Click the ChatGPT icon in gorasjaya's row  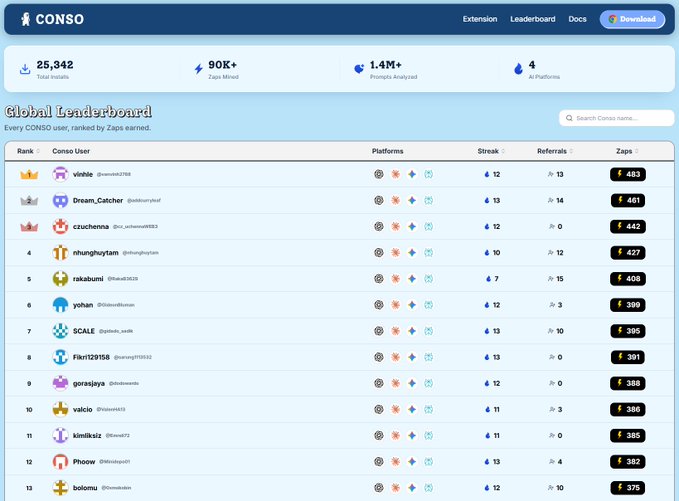379,383
